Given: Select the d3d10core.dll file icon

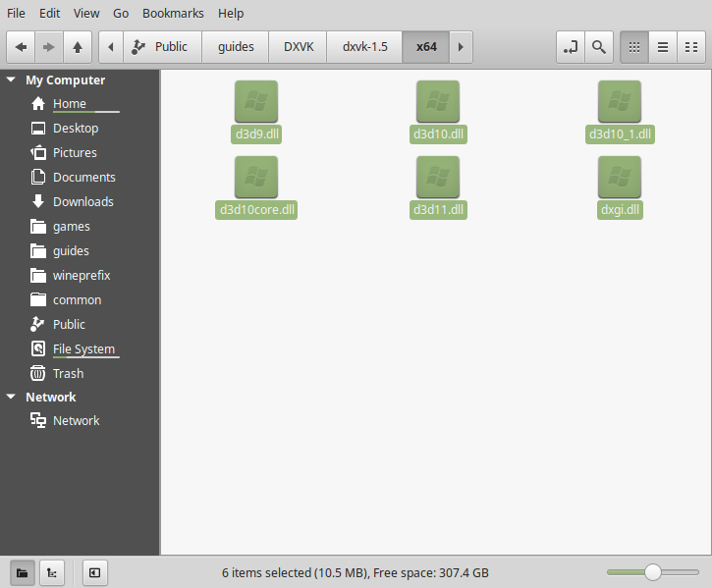Looking at the screenshot, I should [256, 177].
